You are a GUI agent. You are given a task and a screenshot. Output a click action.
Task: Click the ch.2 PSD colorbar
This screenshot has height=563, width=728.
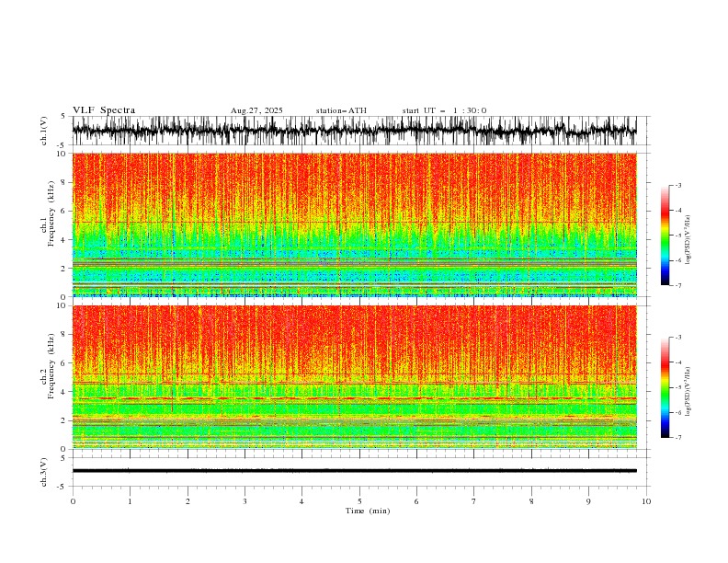[x=665, y=387]
